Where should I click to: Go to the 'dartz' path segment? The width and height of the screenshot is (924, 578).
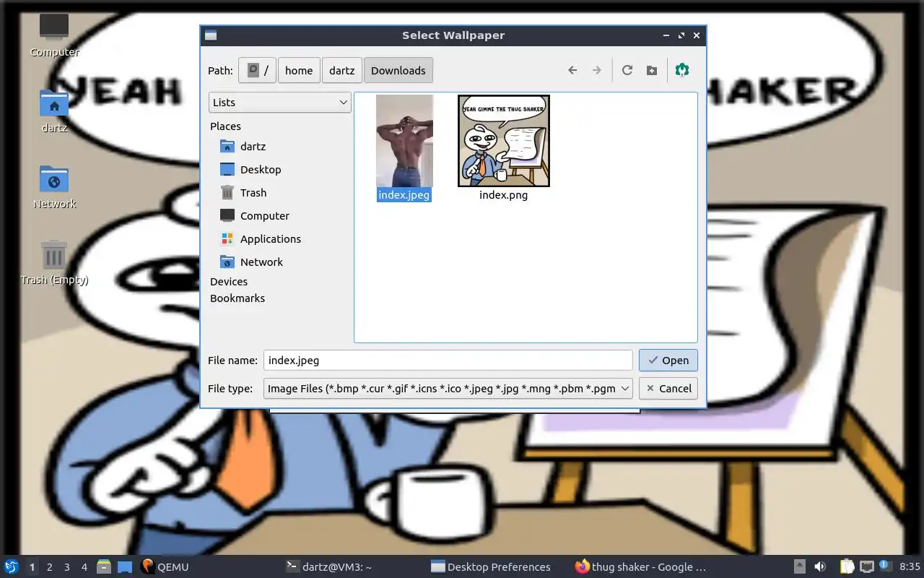[342, 70]
